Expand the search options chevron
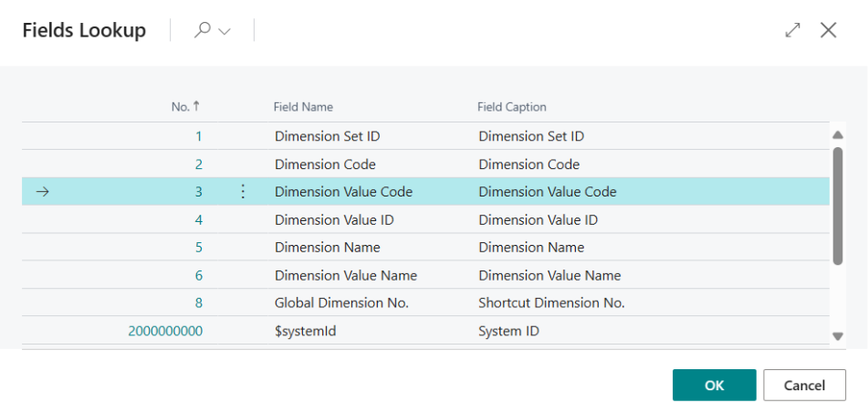This screenshot has width=868, height=403. (225, 31)
